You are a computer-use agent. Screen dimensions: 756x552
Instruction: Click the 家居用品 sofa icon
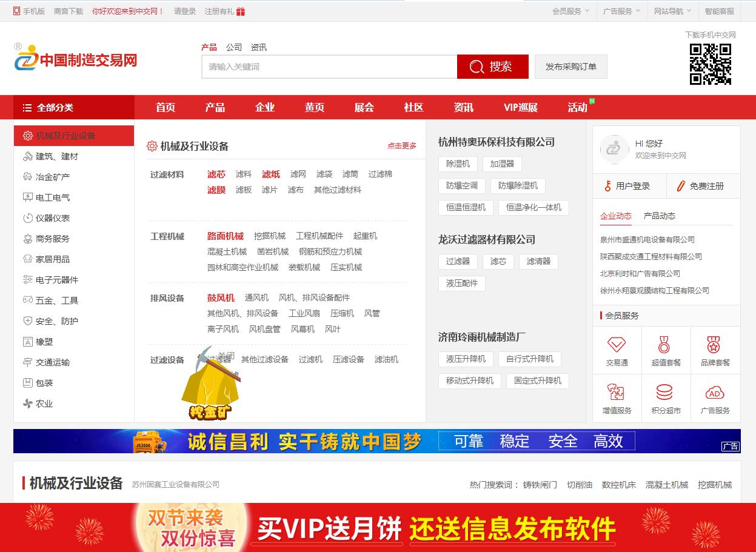[x=27, y=259]
